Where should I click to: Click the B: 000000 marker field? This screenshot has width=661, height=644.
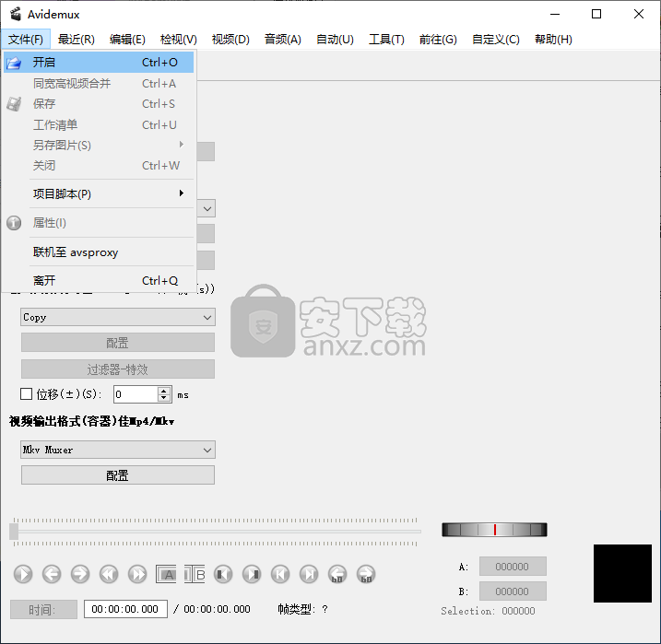click(x=513, y=591)
